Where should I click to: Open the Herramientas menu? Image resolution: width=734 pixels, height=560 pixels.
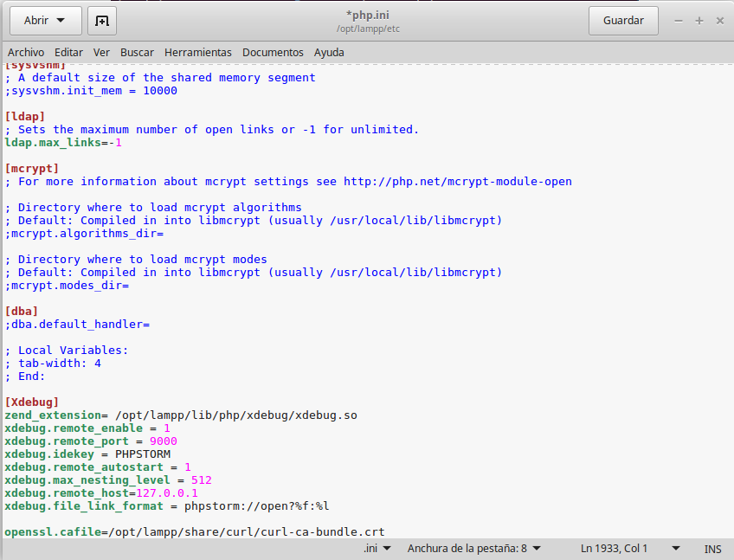197,53
